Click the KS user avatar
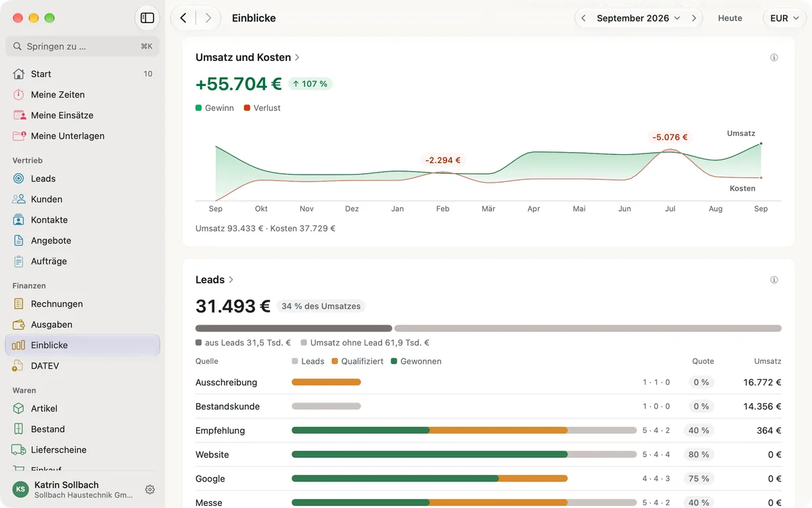 21,489
